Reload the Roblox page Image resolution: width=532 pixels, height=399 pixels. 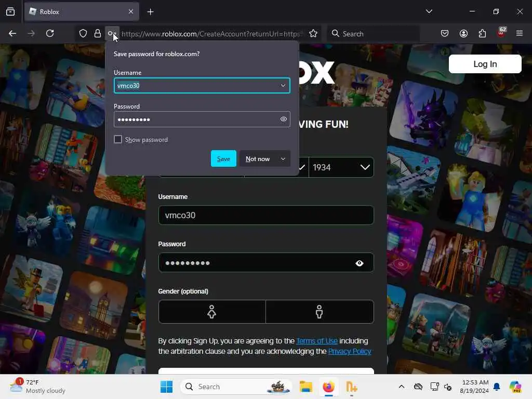pyautogui.click(x=50, y=33)
